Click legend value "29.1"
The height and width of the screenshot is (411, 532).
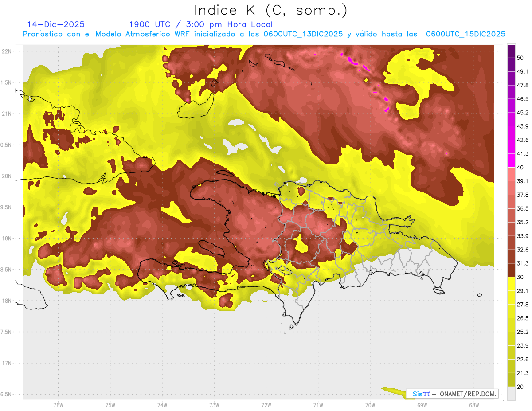523,291
